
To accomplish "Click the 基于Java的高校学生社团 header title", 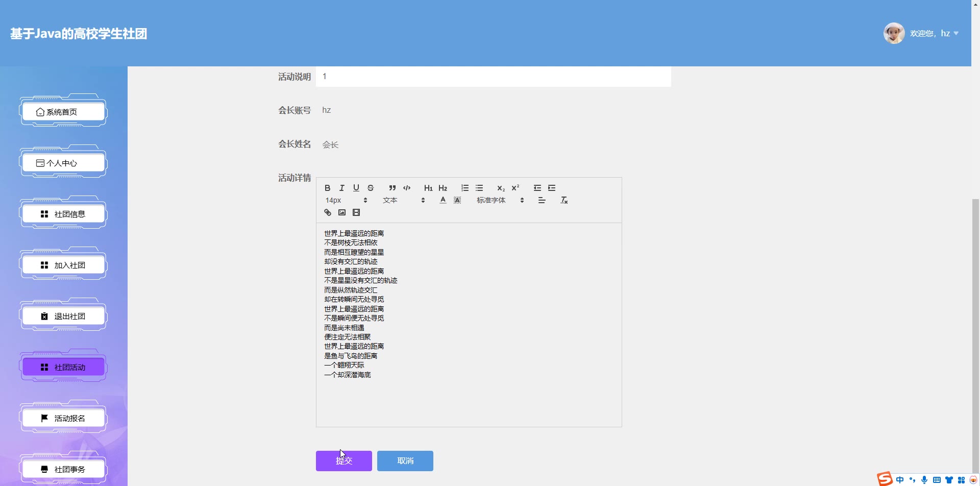I will click(79, 34).
